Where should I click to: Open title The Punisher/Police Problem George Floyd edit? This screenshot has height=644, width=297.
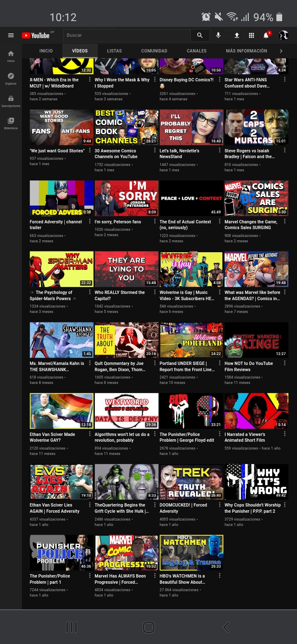point(187,437)
